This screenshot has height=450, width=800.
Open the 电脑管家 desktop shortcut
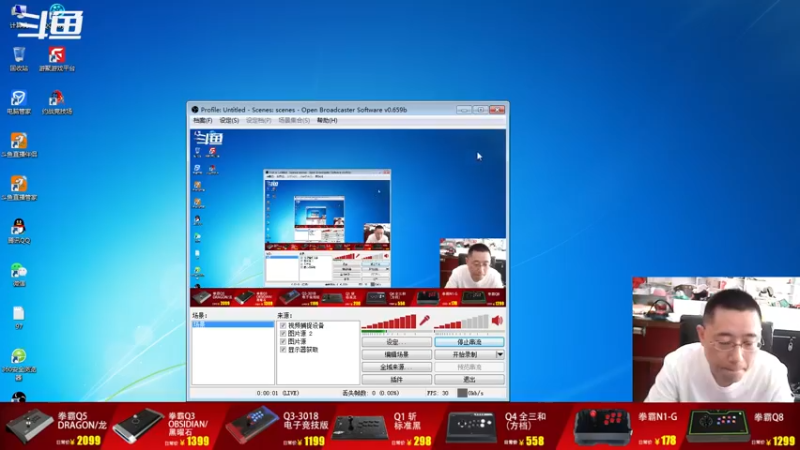click(x=19, y=102)
